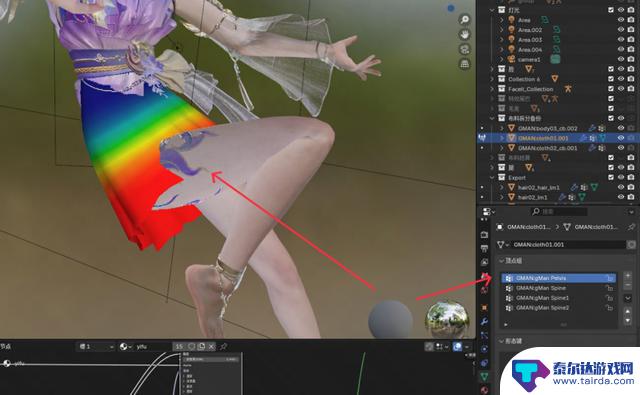Screen dimensions: 640x395
Task: Click the green mesh data icon on hair02_hair_lm1 row
Action: coord(595,187)
